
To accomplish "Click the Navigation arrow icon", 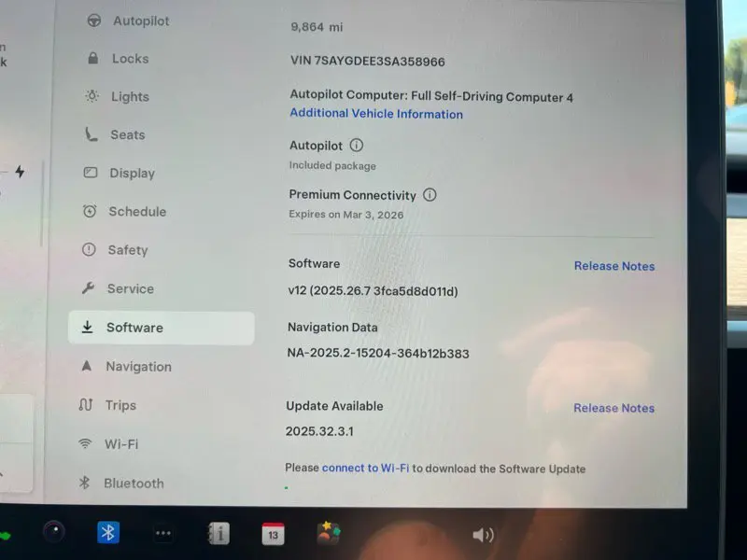I will (x=86, y=366).
